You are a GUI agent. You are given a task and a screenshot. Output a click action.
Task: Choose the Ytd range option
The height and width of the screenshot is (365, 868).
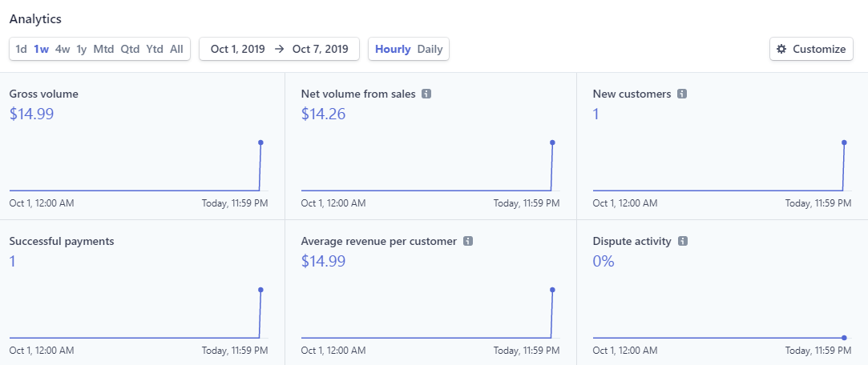[155, 49]
